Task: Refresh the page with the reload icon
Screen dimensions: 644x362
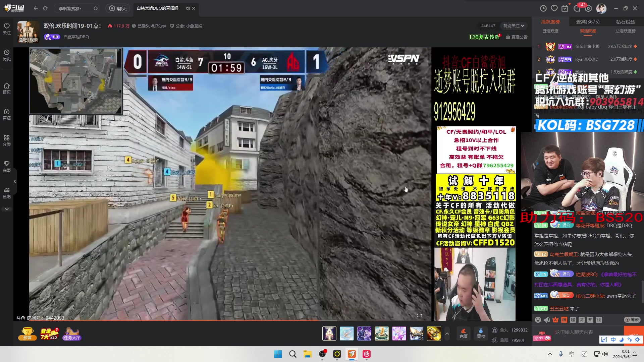Action: (45, 8)
